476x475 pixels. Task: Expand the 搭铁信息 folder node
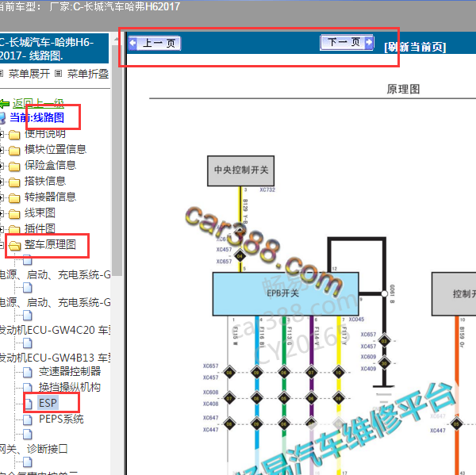(2, 182)
